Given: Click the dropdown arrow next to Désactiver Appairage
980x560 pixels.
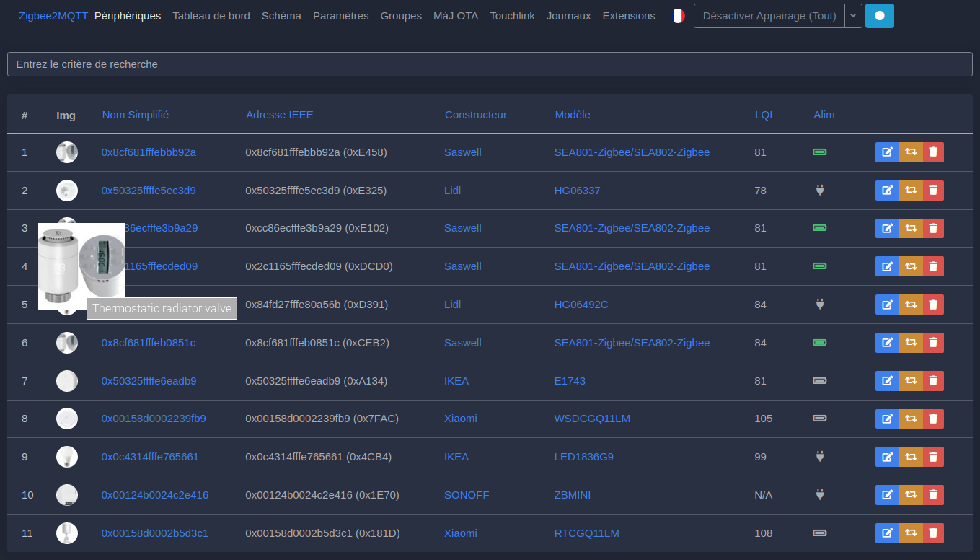Looking at the screenshot, I should pos(854,15).
